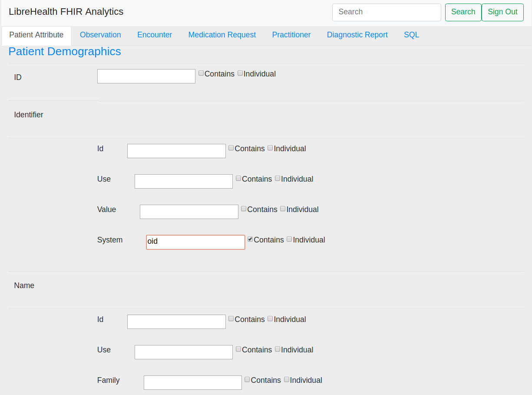Click the Identifier System field containing oid
Screen dimensions: 532x395
pyautogui.click(x=195, y=242)
